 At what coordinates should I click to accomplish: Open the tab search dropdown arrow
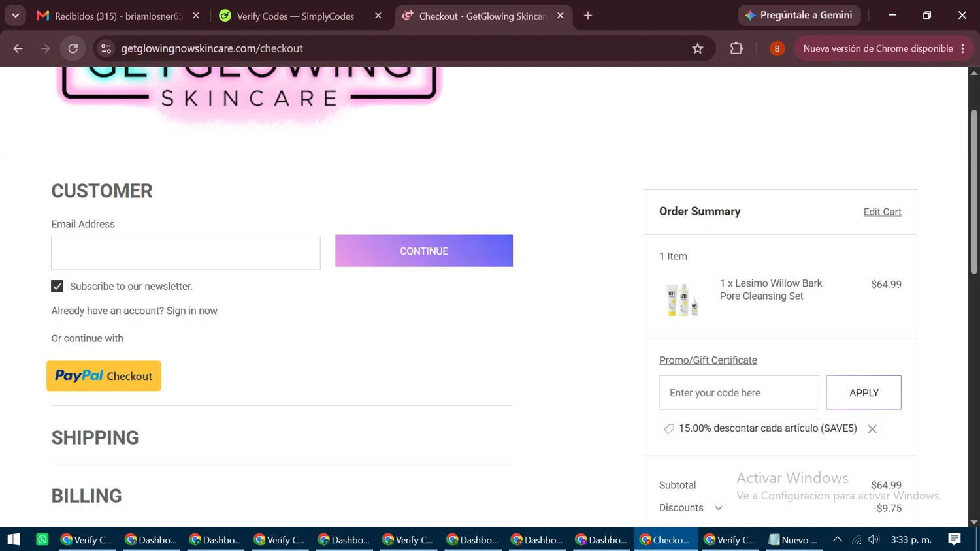(15, 15)
